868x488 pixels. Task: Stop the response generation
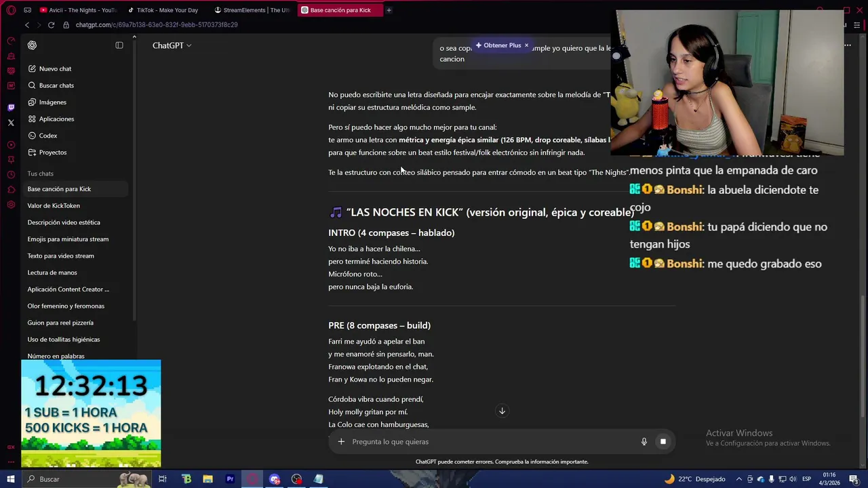(x=663, y=442)
